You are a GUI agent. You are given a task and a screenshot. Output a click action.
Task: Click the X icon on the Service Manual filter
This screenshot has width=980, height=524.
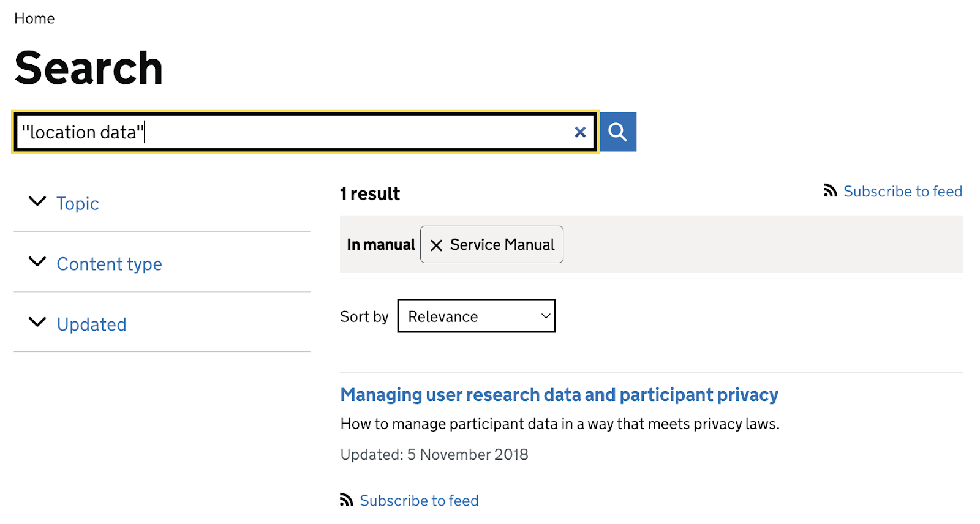click(436, 245)
